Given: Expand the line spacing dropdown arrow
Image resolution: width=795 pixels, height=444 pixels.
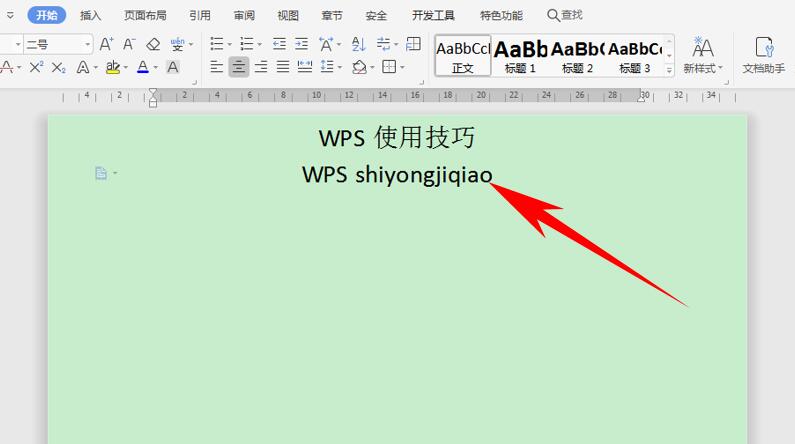Looking at the screenshot, I should (340, 67).
